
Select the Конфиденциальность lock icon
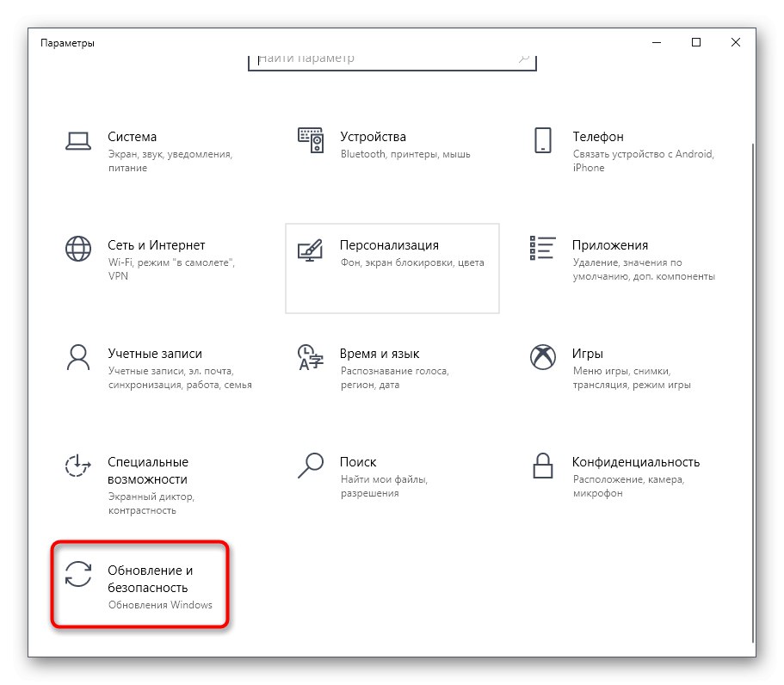[542, 466]
